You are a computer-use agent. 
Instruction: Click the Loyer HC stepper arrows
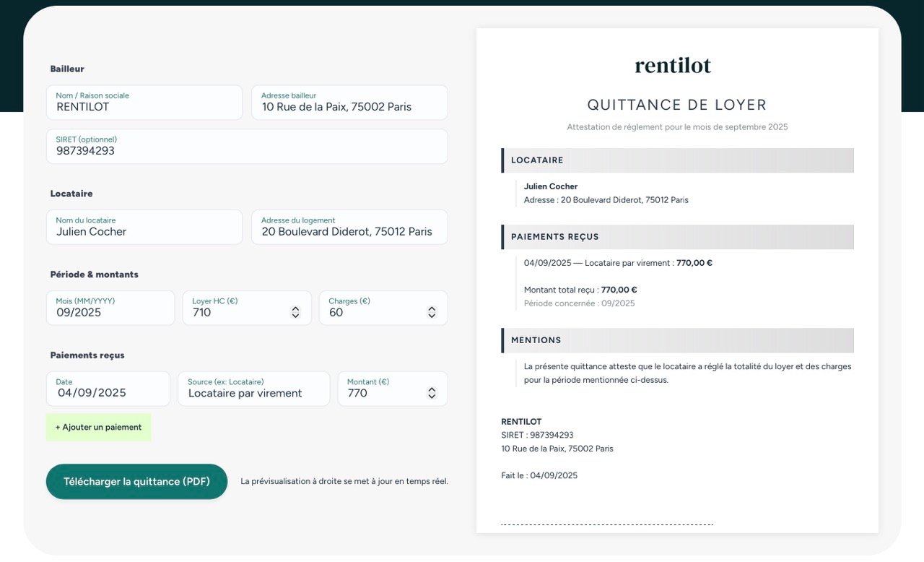[295, 312]
